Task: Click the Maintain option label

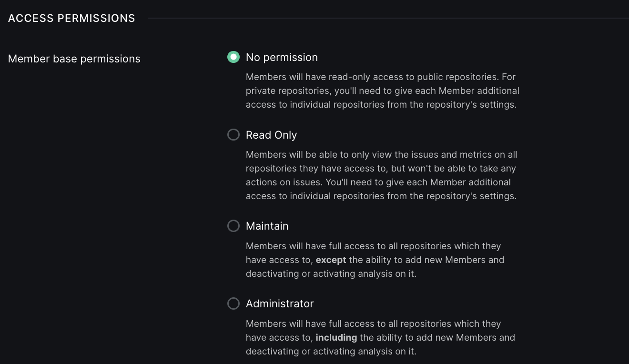Action: [x=267, y=226]
